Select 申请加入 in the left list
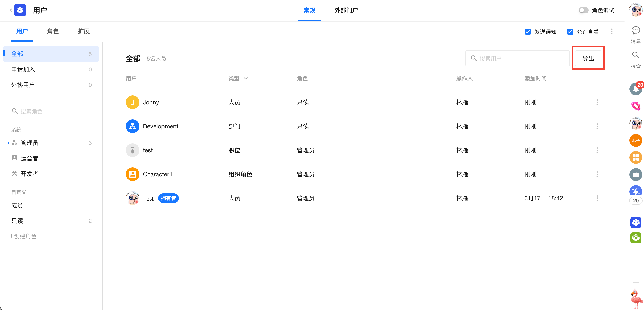The height and width of the screenshot is (310, 644). 51,70
